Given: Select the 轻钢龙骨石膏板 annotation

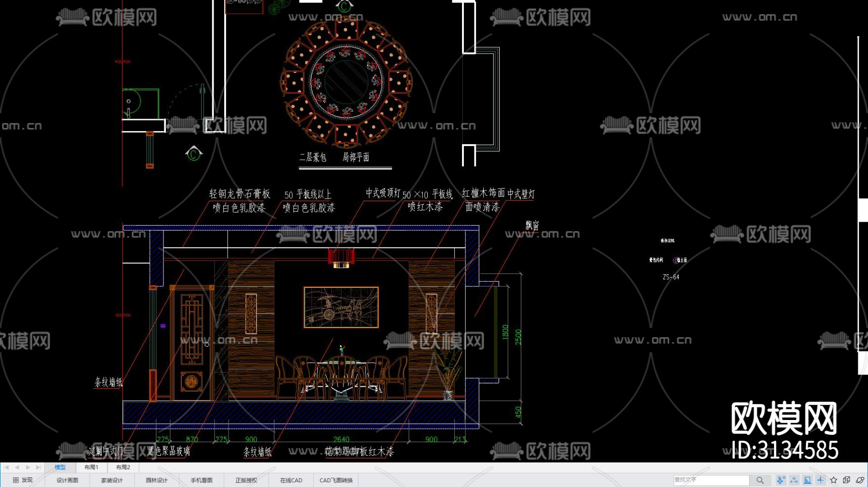Looking at the screenshot, I should 240,194.
